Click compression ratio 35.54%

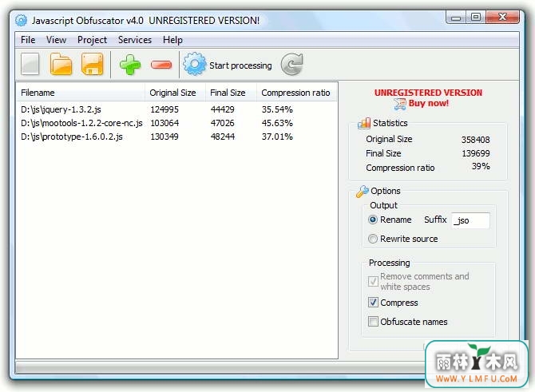point(277,109)
